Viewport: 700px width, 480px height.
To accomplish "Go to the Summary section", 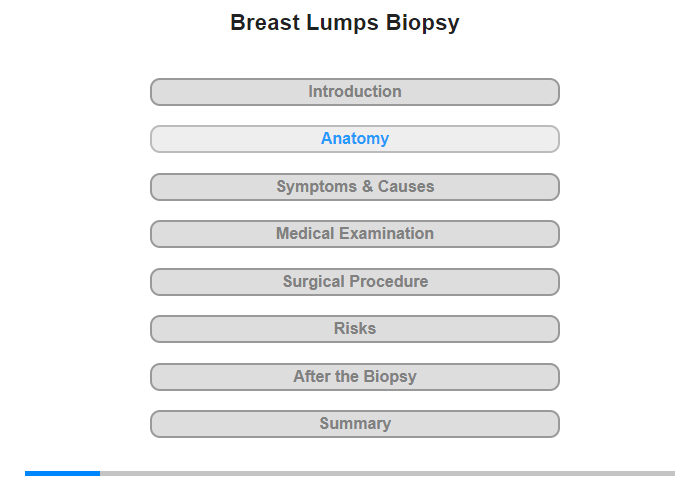I will 354,424.
